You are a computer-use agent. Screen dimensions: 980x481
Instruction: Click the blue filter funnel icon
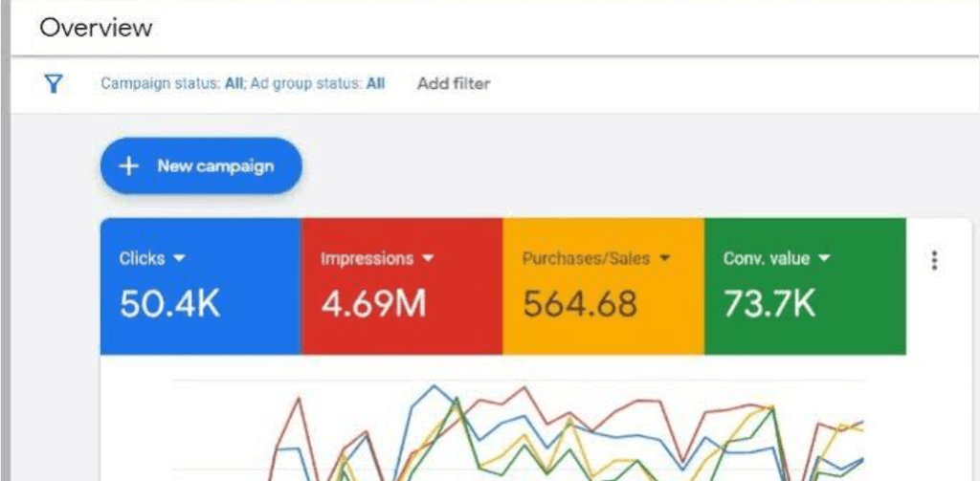click(x=54, y=84)
